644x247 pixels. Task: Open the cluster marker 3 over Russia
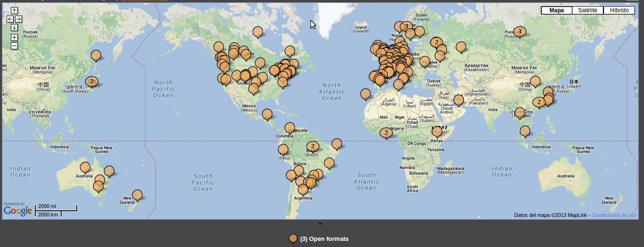coord(519,32)
